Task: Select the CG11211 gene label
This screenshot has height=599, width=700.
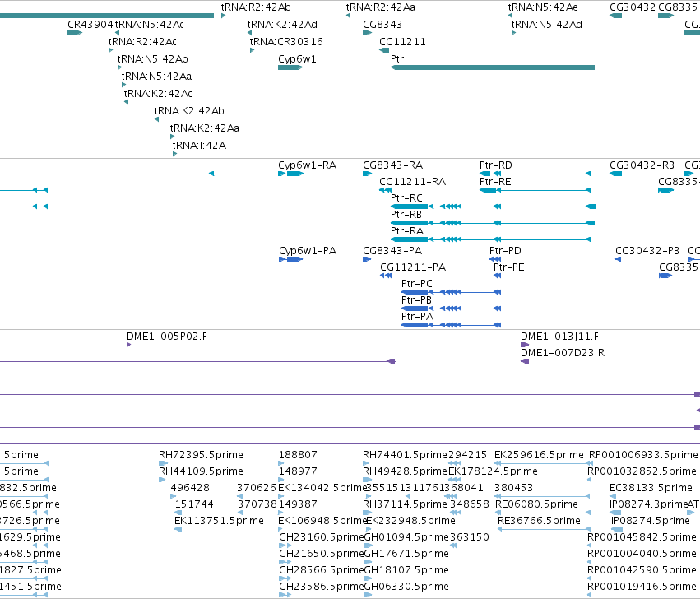Action: pyautogui.click(x=402, y=42)
